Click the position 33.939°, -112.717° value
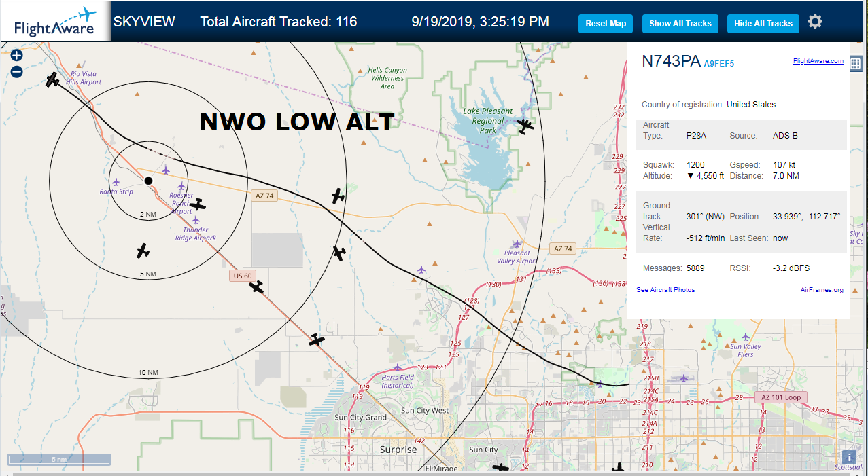 [807, 217]
